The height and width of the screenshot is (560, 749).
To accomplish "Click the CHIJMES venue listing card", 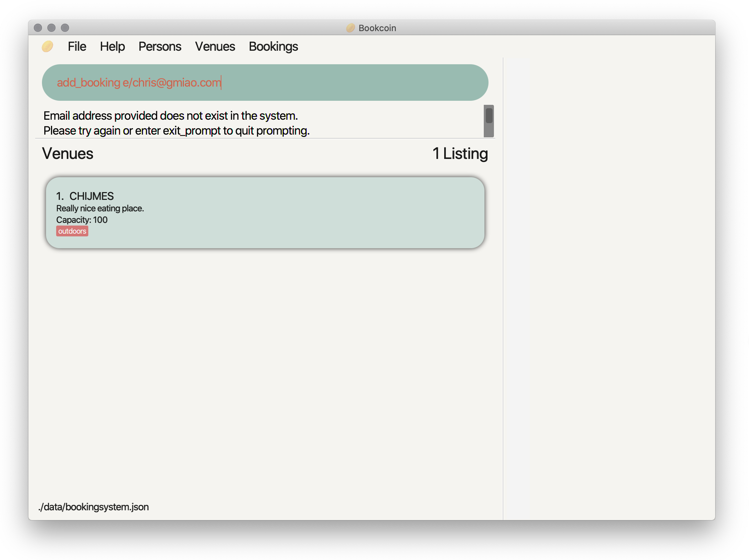I will coord(265,212).
